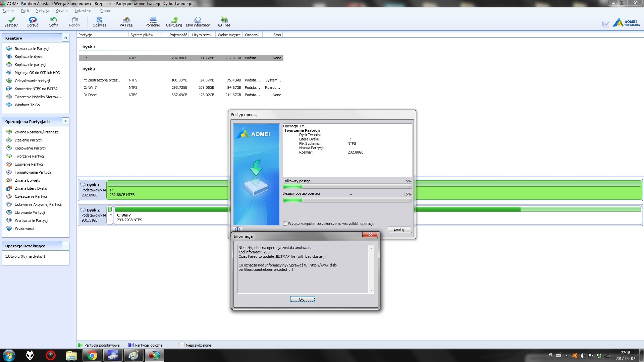Click the Ponów (redo) toolbar icon

(x=74, y=22)
